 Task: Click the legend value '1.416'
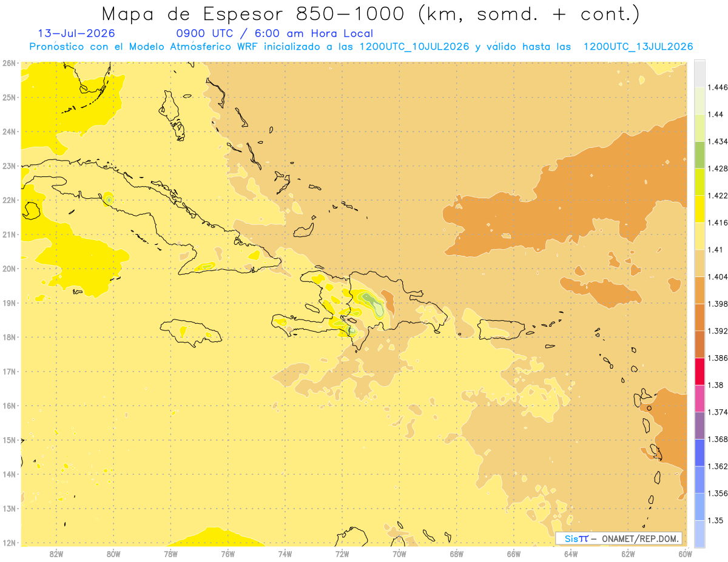(718, 222)
